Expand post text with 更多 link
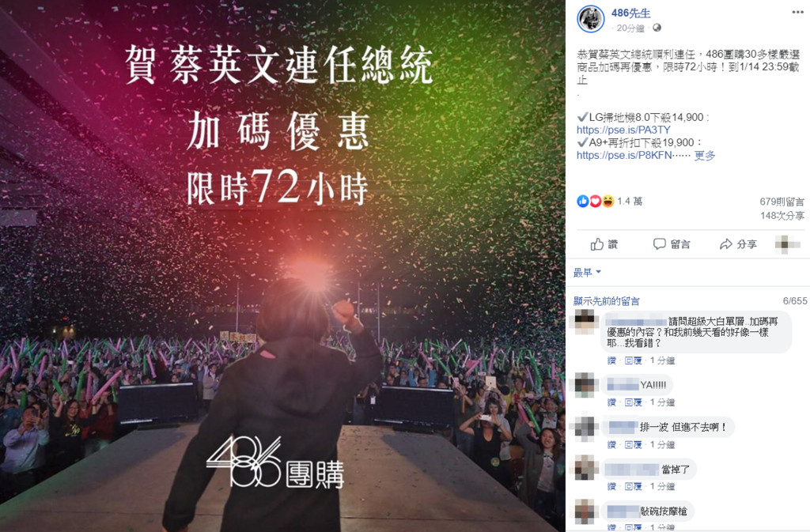The width and height of the screenshot is (810, 532). coord(705,155)
